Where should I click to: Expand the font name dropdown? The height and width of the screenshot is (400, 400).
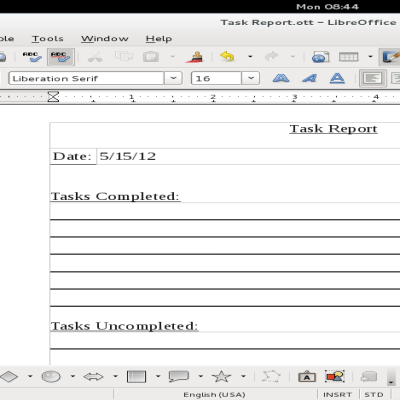[x=173, y=79]
